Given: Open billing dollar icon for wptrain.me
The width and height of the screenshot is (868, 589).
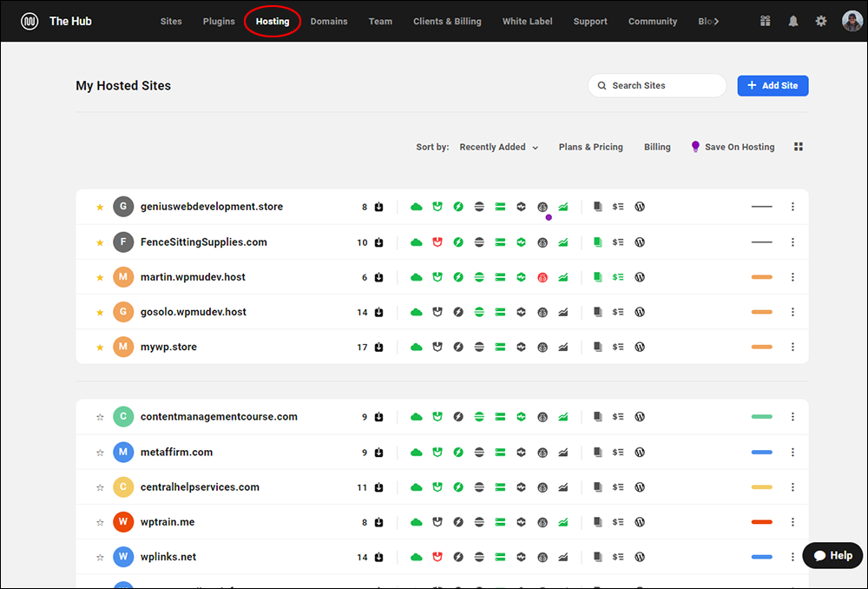Looking at the screenshot, I should tap(618, 522).
